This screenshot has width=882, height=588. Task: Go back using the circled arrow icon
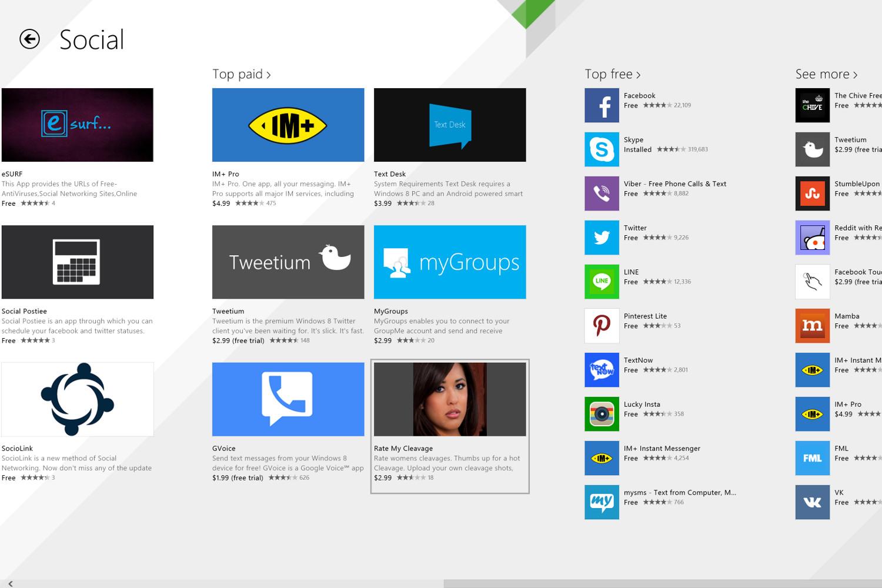[x=29, y=39]
